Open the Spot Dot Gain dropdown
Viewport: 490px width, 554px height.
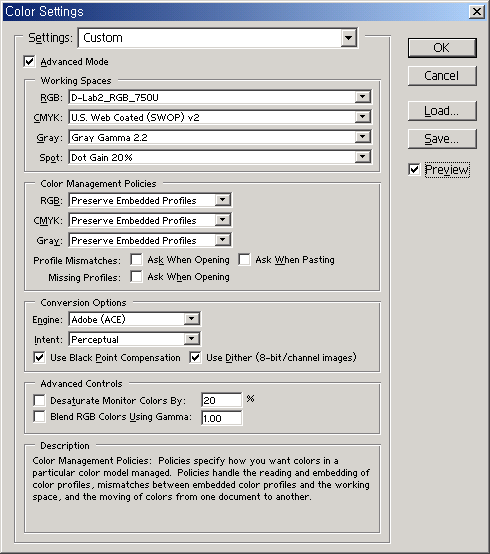click(x=220, y=158)
